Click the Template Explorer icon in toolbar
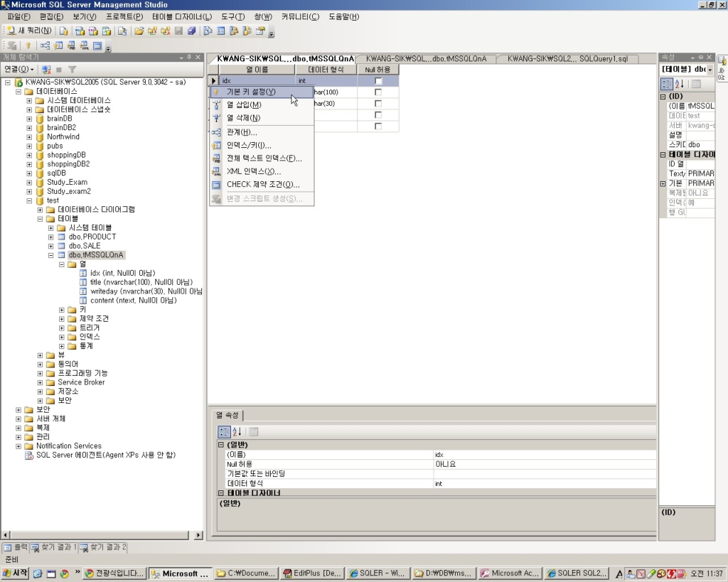Image resolution: width=728 pixels, height=582 pixels. point(247,31)
